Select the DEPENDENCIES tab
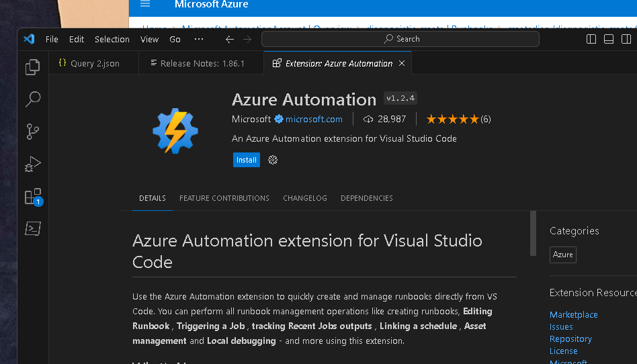 (x=367, y=198)
